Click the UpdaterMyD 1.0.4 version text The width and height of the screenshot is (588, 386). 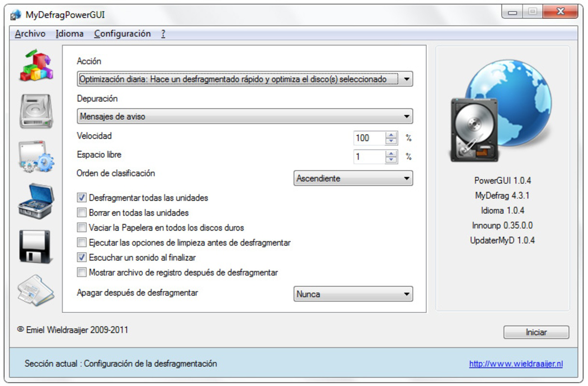(x=503, y=240)
